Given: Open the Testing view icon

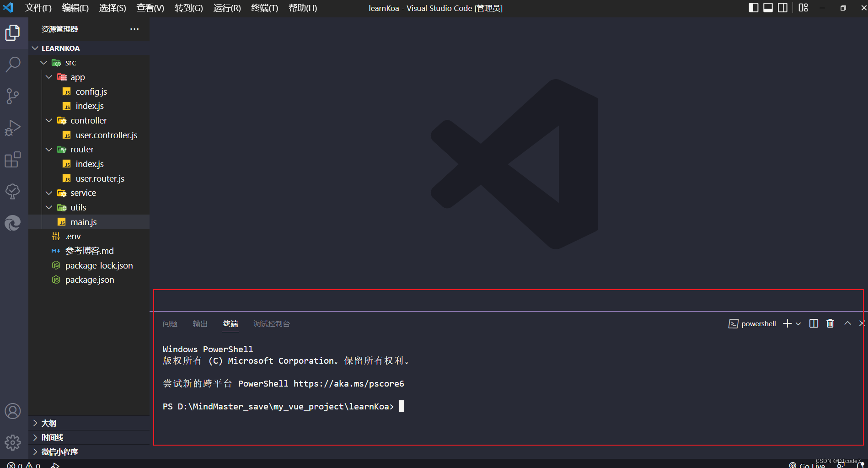Looking at the screenshot, I should click(x=13, y=191).
